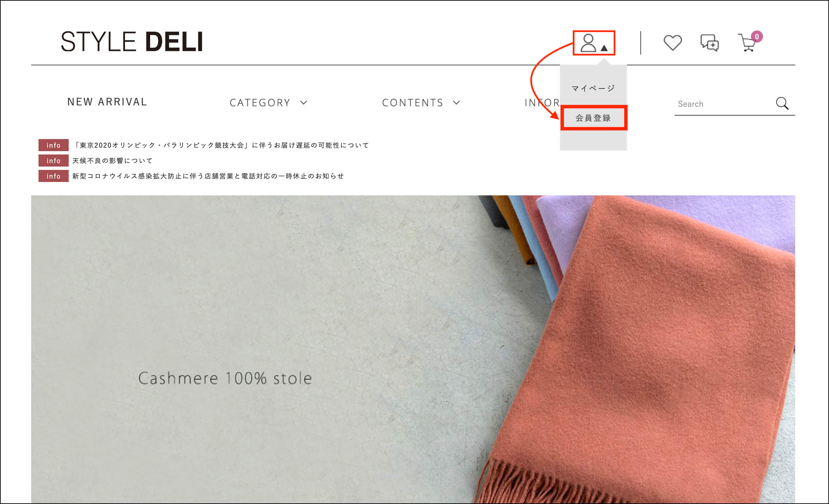Open the coronavirus store closure notice
829x504 pixels.
pyautogui.click(x=208, y=176)
